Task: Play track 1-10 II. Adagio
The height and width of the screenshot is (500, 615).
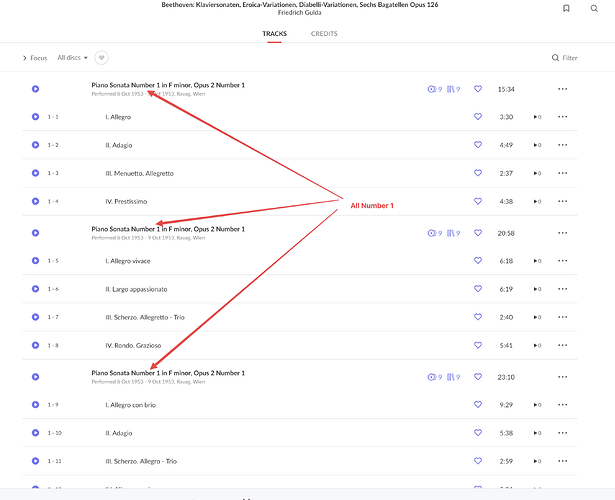Action: [x=35, y=433]
